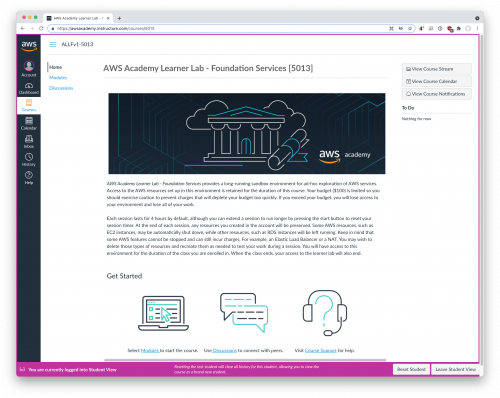Follow the Course Support link

[321, 350]
